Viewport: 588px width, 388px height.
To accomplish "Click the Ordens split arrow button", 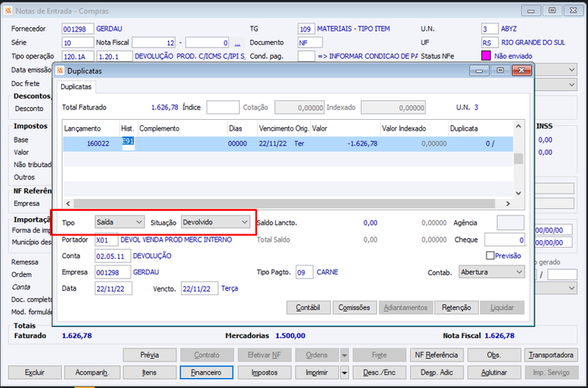I will pos(344,355).
